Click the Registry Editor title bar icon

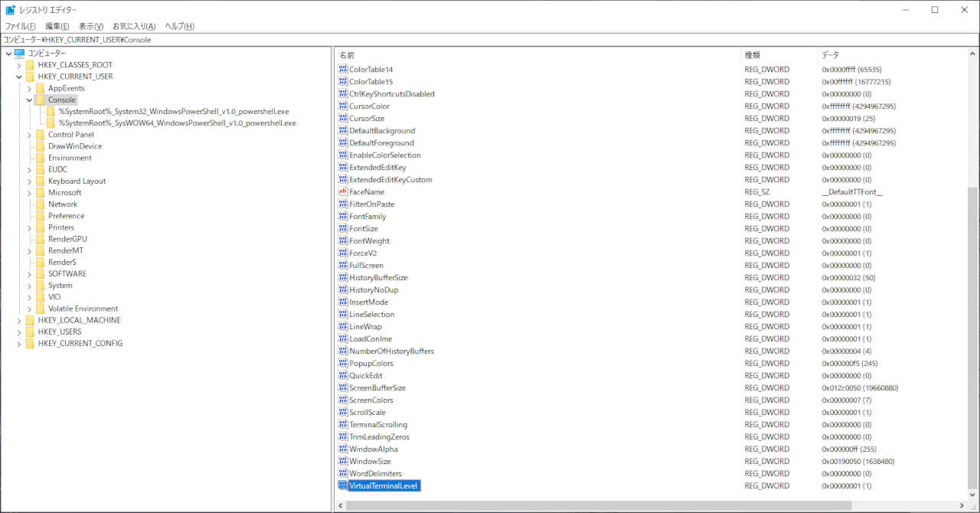coord(10,10)
